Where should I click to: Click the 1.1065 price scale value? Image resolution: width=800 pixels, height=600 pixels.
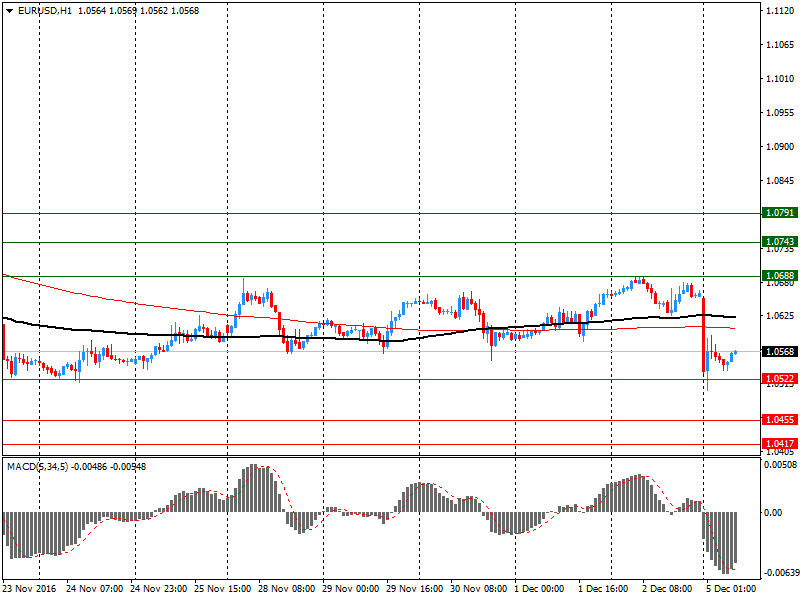[x=780, y=45]
